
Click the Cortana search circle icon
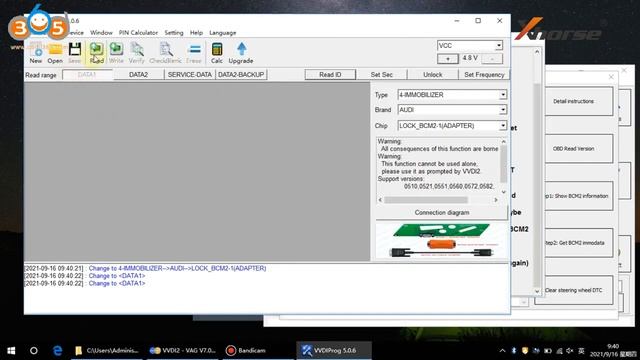34,351
